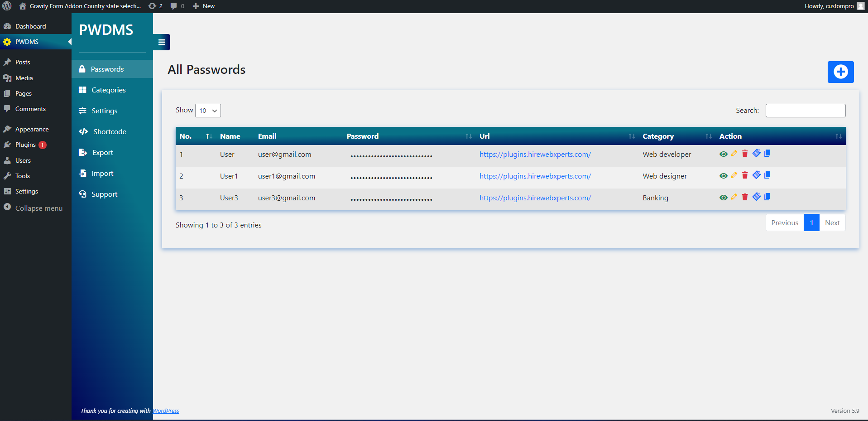Click the Next pagination button
Viewport: 868px width, 421px height.
pos(832,223)
